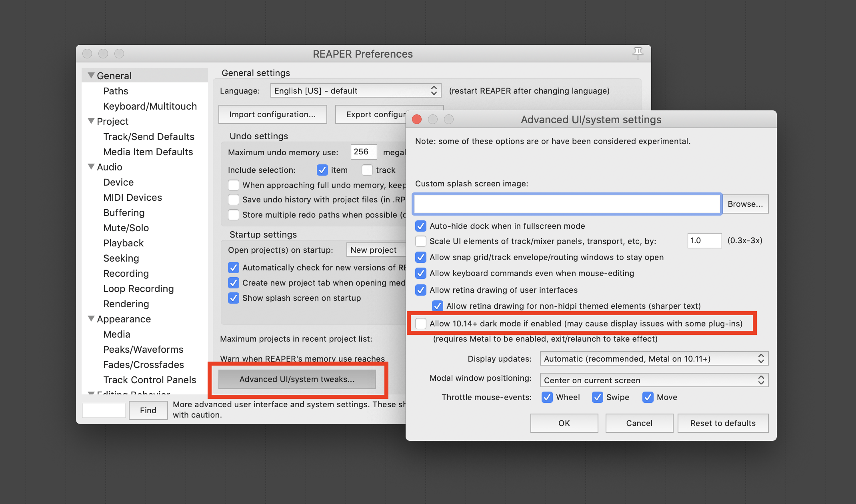
Task: Click maximum undo memory field showing 256
Action: 364,152
